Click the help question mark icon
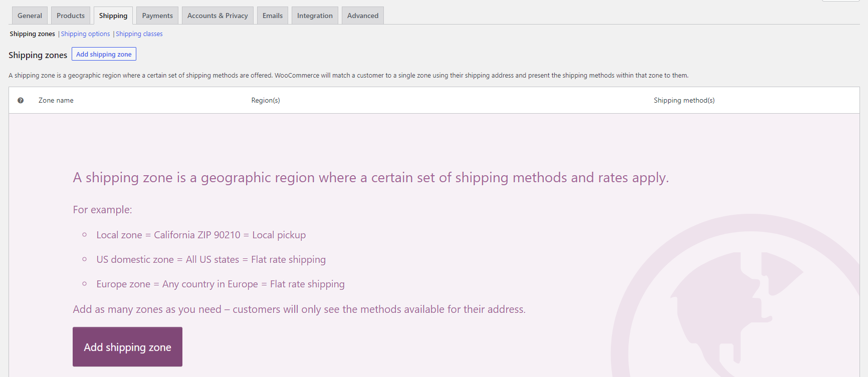Screen dimensions: 868x377 (21, 101)
